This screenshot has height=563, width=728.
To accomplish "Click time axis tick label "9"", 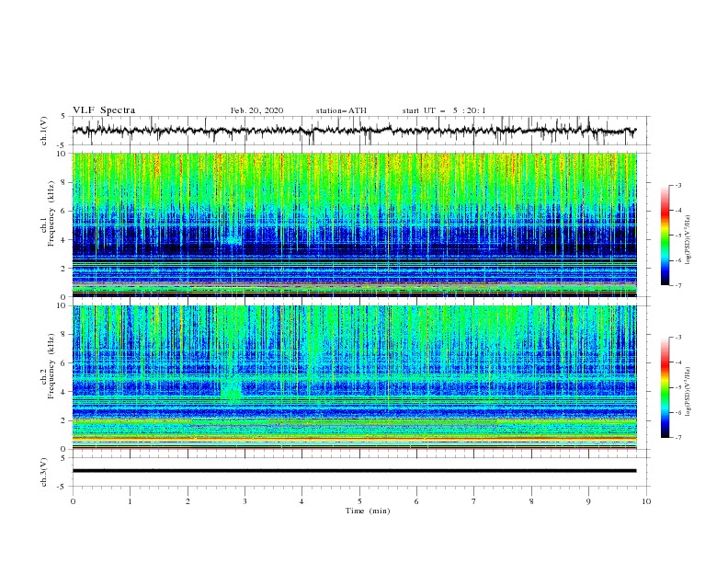I will [588, 501].
